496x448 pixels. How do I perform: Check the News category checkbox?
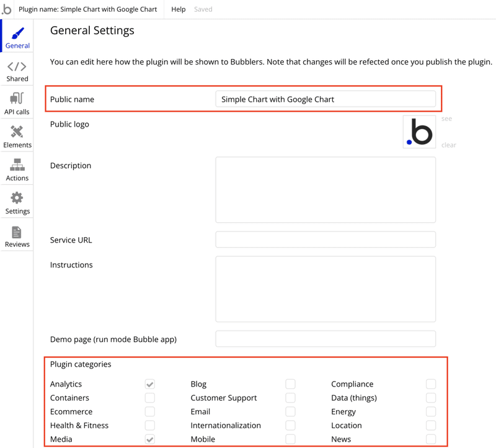coord(431,439)
